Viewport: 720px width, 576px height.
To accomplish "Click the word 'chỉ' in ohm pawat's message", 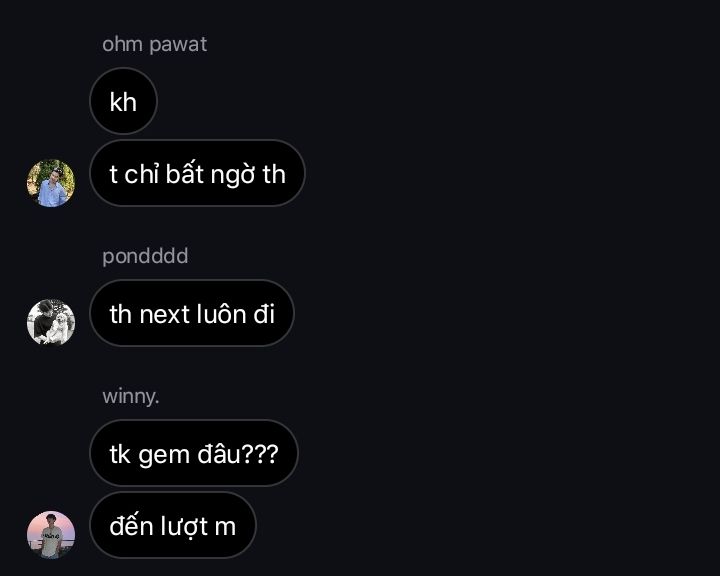I will coord(141,174).
